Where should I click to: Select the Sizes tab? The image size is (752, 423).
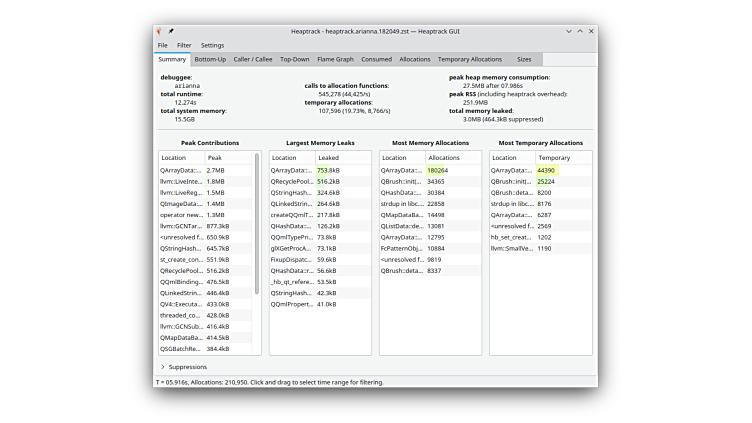click(x=524, y=59)
